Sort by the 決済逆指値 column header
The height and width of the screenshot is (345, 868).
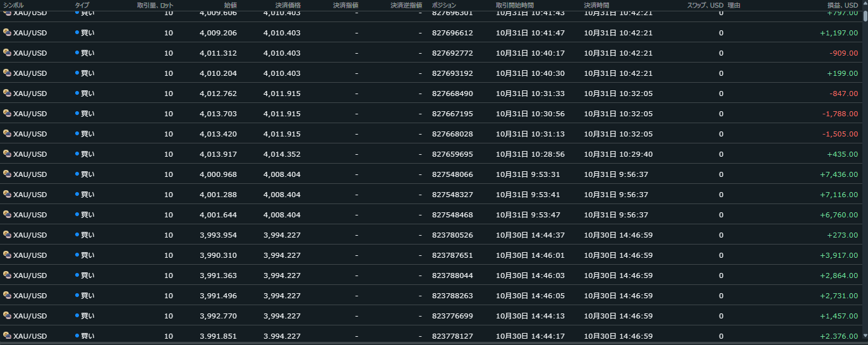point(406,5)
